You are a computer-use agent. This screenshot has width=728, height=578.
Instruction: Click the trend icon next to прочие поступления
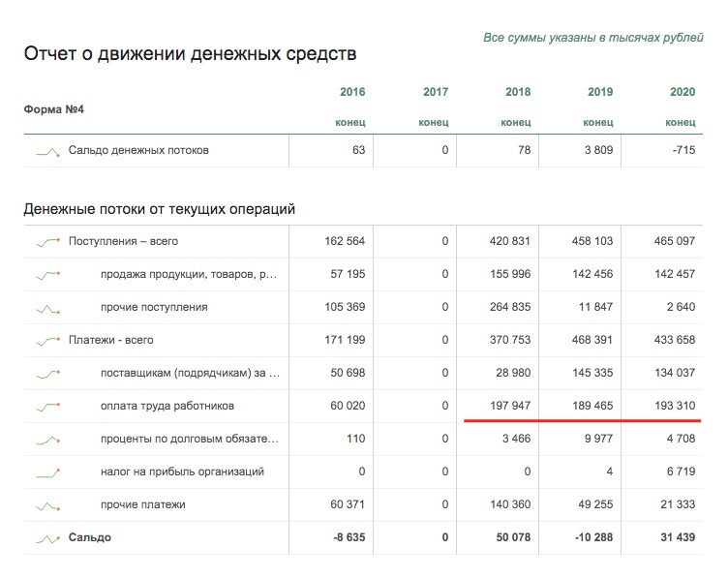tap(47, 309)
